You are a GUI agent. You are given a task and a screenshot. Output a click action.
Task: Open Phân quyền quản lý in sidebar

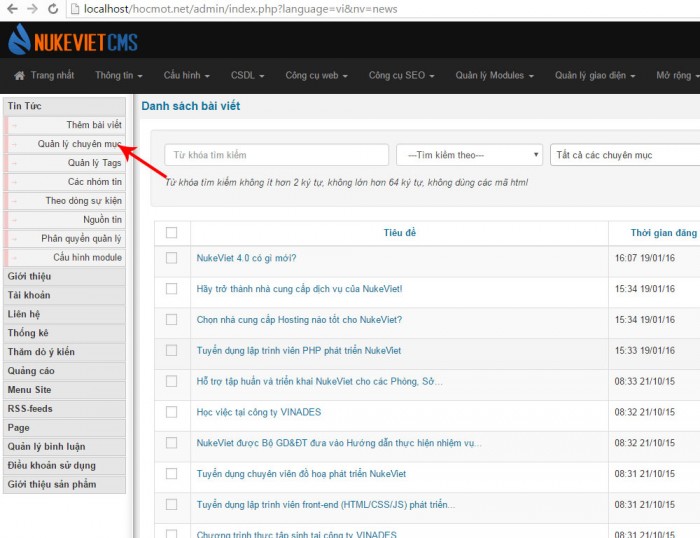[65, 239]
